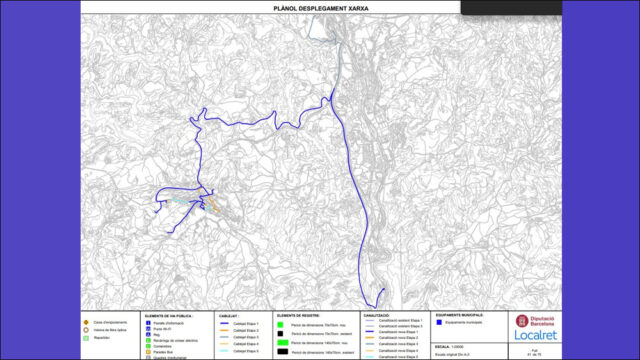Click the 'Cablejat Etapa 5' legend label
Screen dimensions: 640x360
[246, 351]
